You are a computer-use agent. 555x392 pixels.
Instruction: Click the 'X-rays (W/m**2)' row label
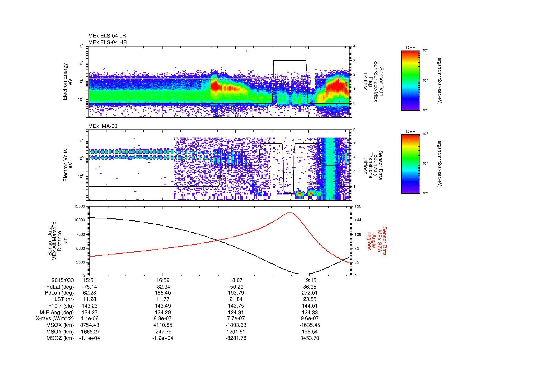(55, 319)
